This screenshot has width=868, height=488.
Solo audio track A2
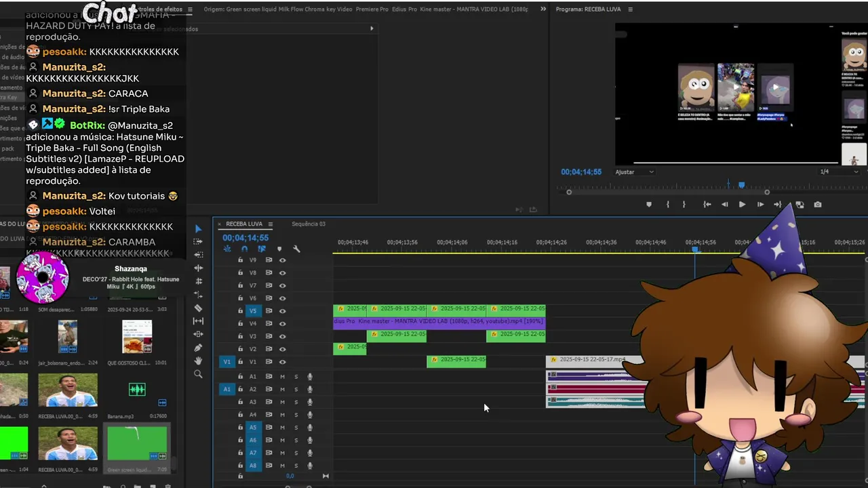[x=296, y=389]
